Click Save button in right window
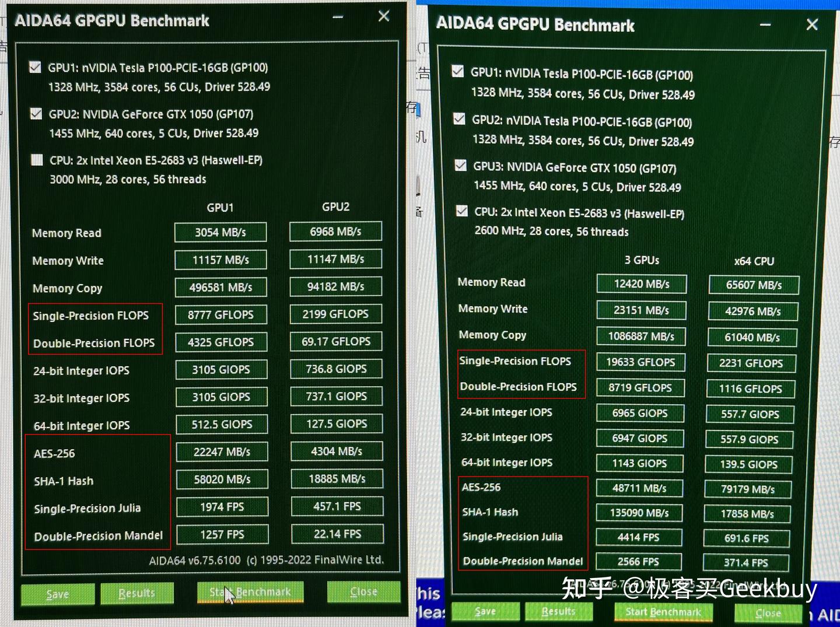This screenshot has width=840, height=627. click(485, 611)
